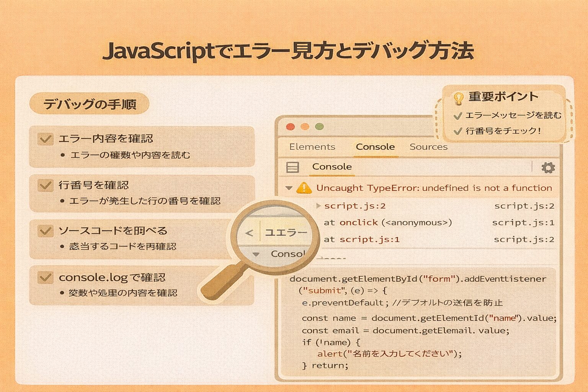Click the red window dot

point(291,127)
